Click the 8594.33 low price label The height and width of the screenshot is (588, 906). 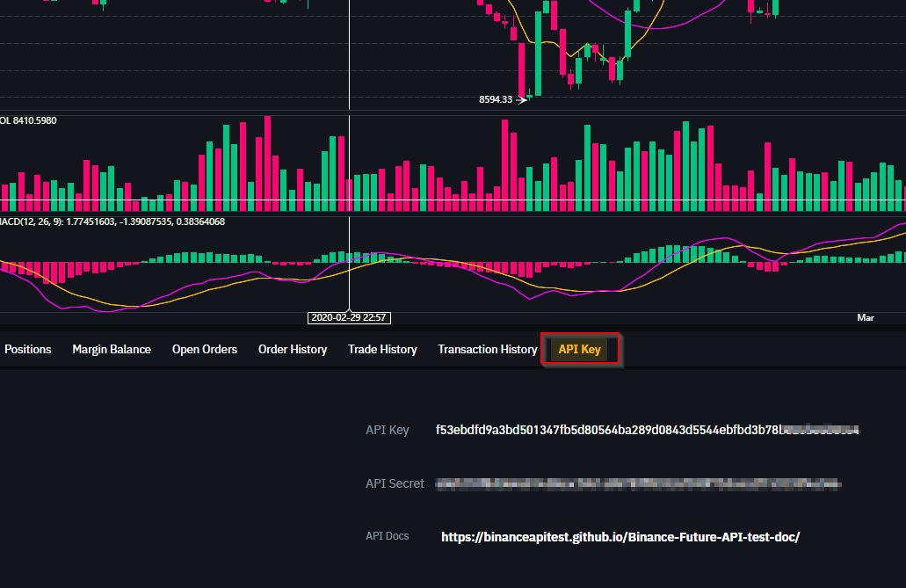[x=496, y=99]
